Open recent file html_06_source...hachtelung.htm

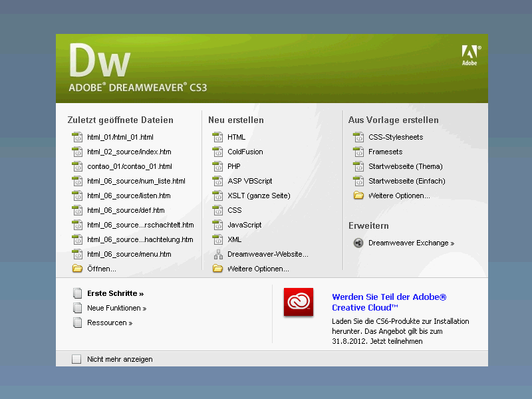coord(140,239)
